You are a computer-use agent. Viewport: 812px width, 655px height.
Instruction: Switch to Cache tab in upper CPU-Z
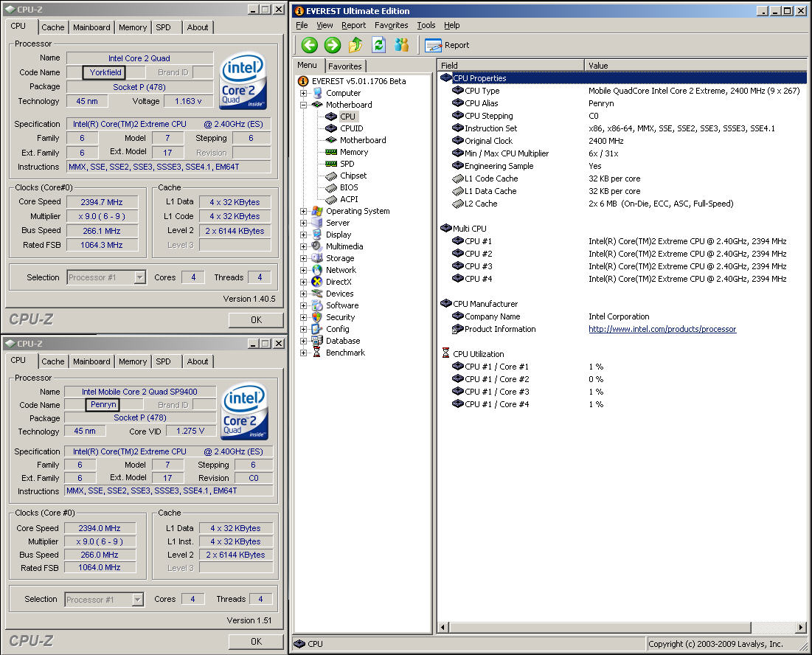[x=53, y=27]
